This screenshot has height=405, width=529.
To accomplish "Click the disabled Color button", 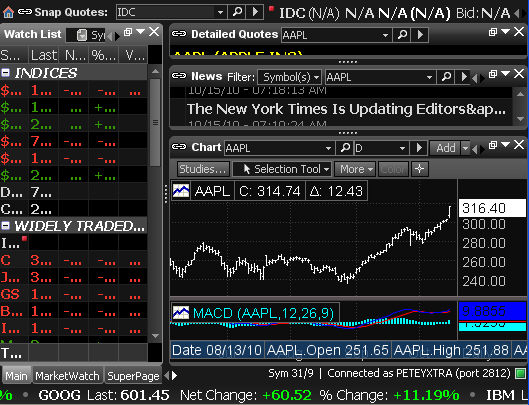I will click(x=393, y=169).
